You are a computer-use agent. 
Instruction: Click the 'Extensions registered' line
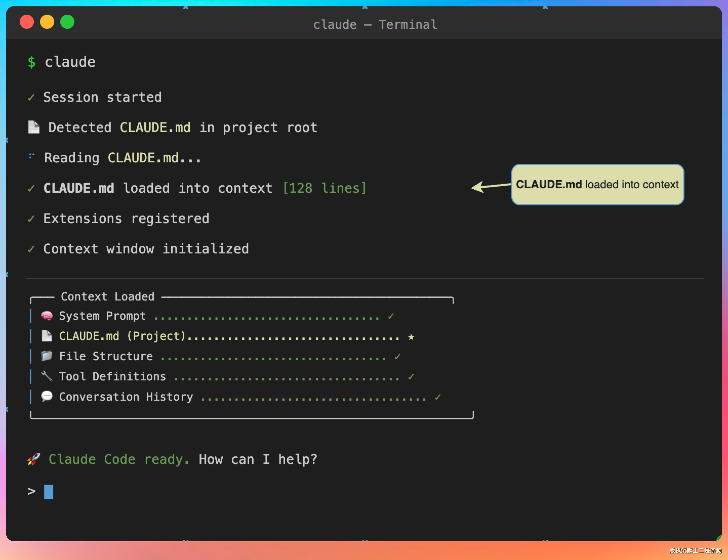126,219
